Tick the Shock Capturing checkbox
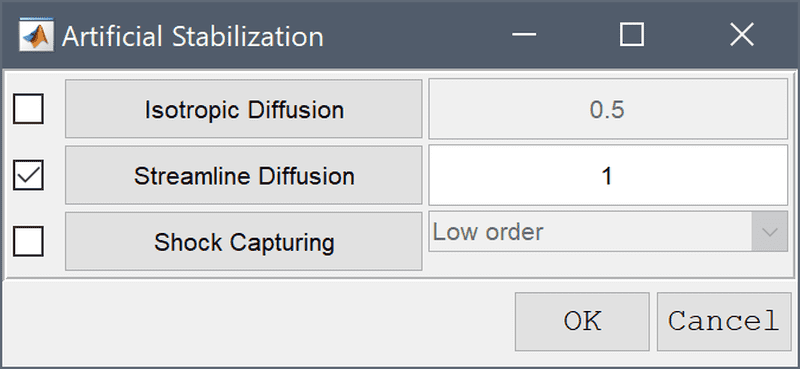800x369 pixels. coord(28,241)
